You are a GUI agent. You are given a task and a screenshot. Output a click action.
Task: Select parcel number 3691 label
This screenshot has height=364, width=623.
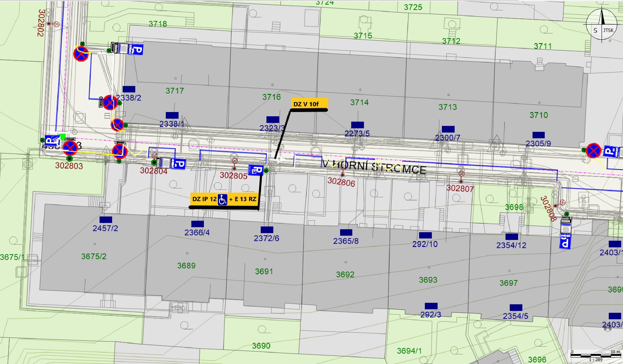[264, 272]
